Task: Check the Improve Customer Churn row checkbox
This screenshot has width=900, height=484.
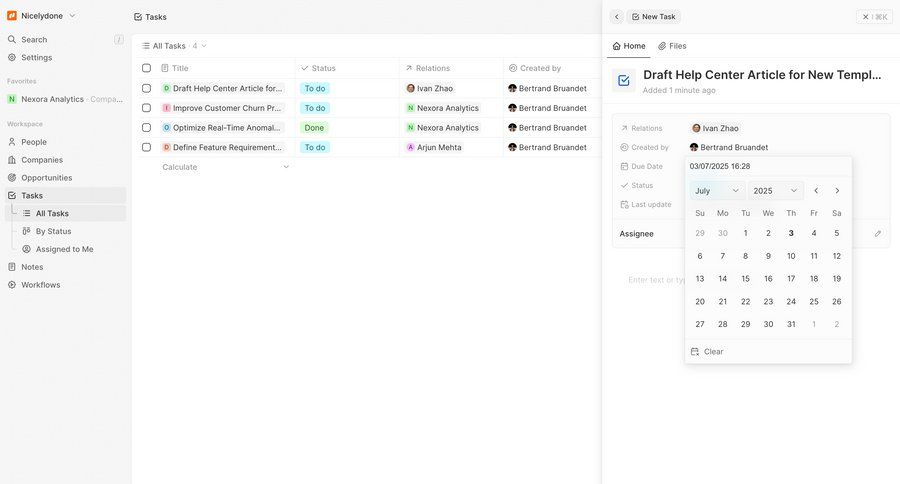Action: pos(146,107)
